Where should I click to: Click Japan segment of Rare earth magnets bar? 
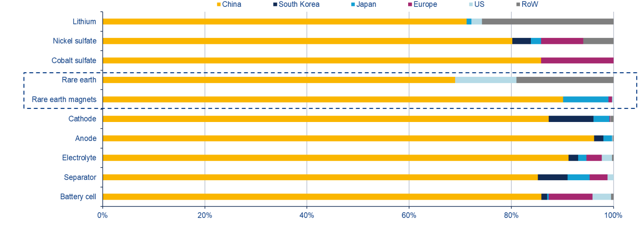coord(585,99)
